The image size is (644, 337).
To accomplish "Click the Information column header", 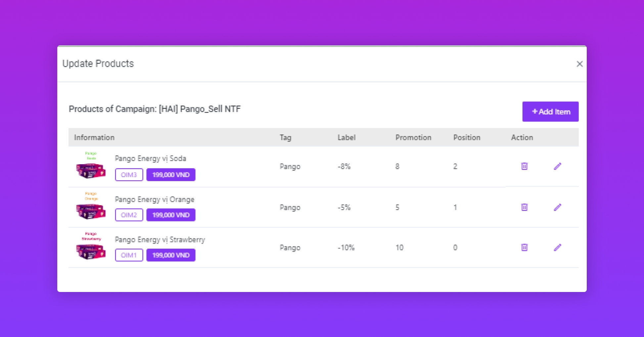I will (94, 137).
